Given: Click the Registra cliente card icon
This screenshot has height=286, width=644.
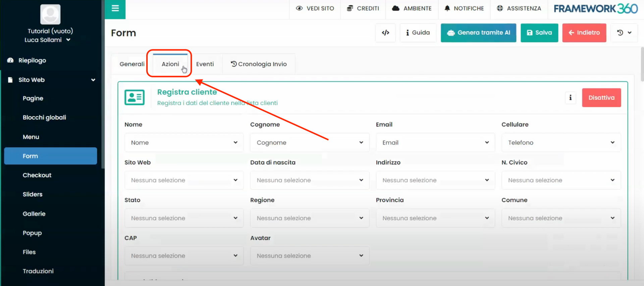Looking at the screenshot, I should pos(135,98).
